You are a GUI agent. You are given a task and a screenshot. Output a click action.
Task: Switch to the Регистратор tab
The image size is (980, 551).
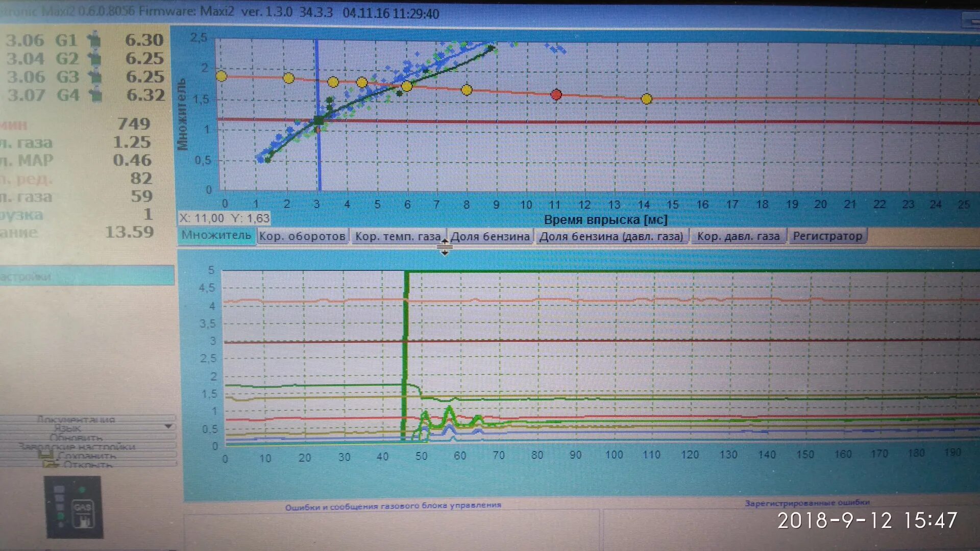pyautogui.click(x=827, y=236)
